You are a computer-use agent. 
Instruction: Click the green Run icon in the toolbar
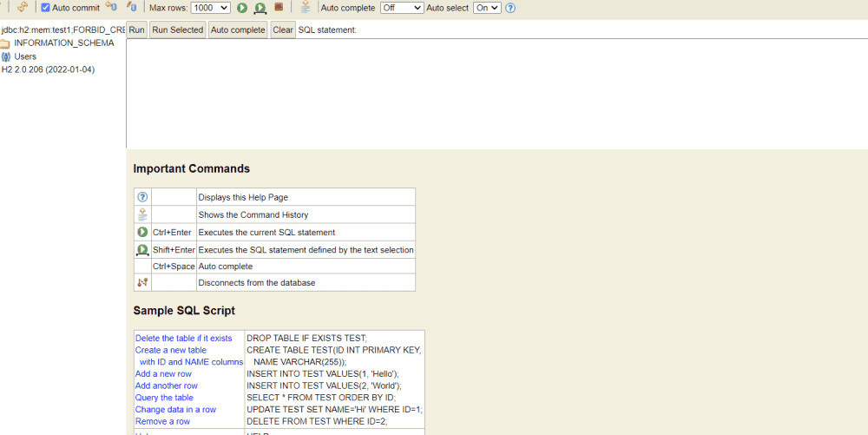click(x=242, y=8)
